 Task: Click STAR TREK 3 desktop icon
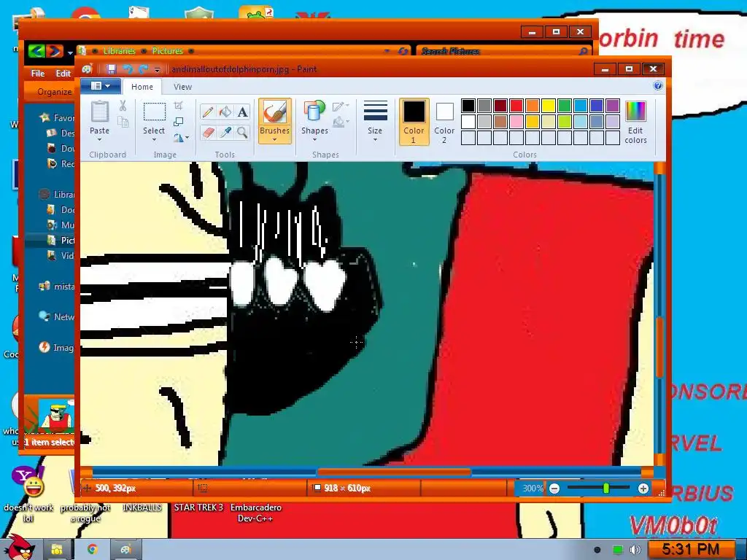198,507
